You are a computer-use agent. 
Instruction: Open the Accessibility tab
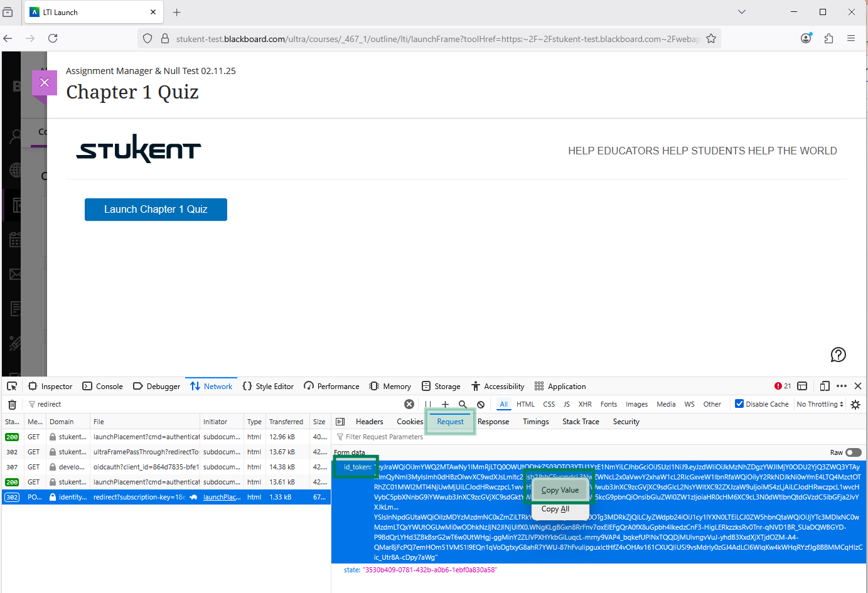(498, 387)
